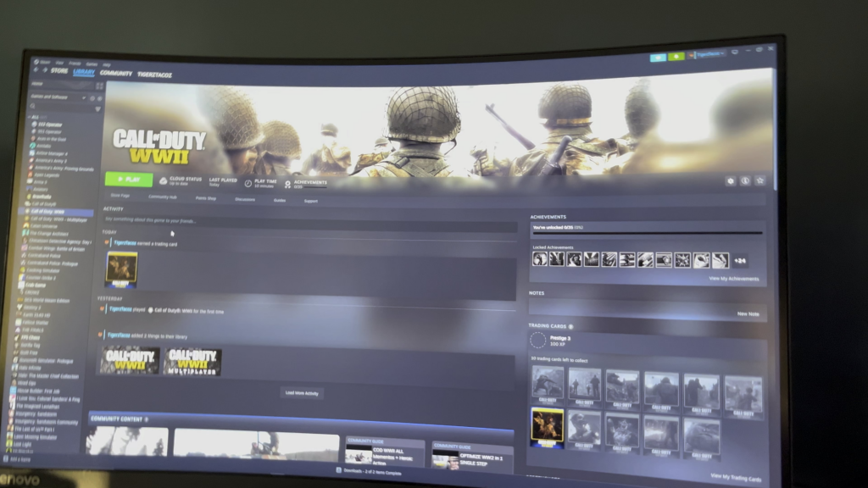Open the library filter funnel icon
The height and width of the screenshot is (488, 868).
coord(98,109)
